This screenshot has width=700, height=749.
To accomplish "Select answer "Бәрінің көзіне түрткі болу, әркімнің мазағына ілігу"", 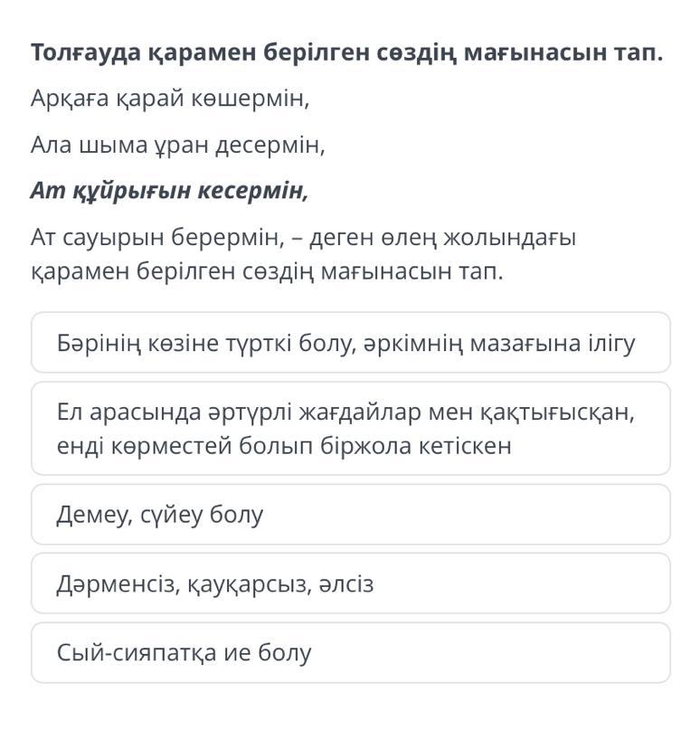I will (x=350, y=343).
